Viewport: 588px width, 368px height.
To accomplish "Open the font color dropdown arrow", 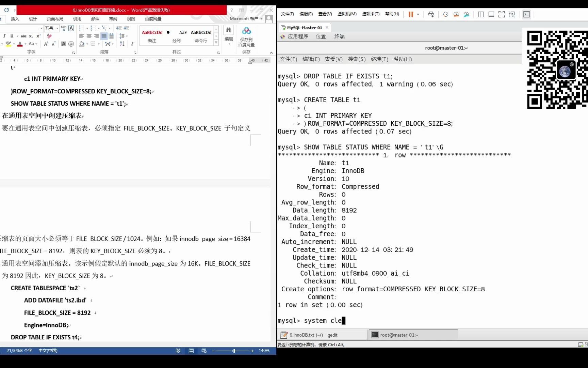I will tap(25, 44).
